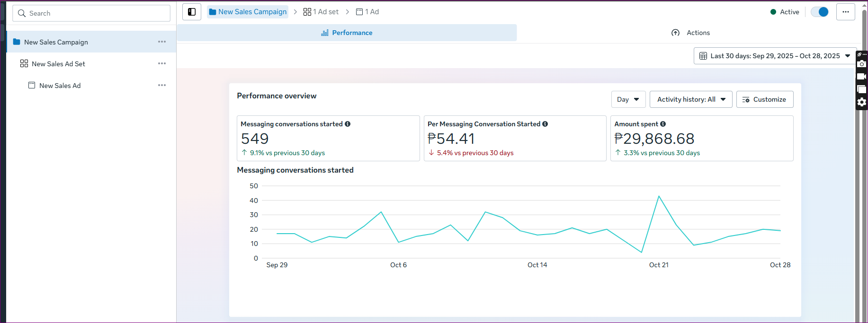Open the Day breakdown dropdown

click(628, 99)
